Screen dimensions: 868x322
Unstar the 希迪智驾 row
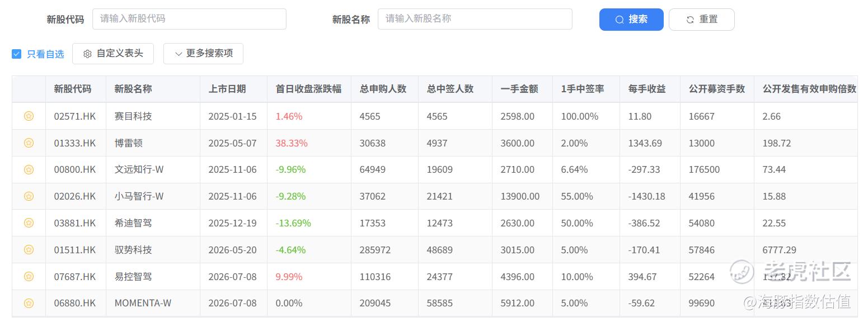[29, 223]
